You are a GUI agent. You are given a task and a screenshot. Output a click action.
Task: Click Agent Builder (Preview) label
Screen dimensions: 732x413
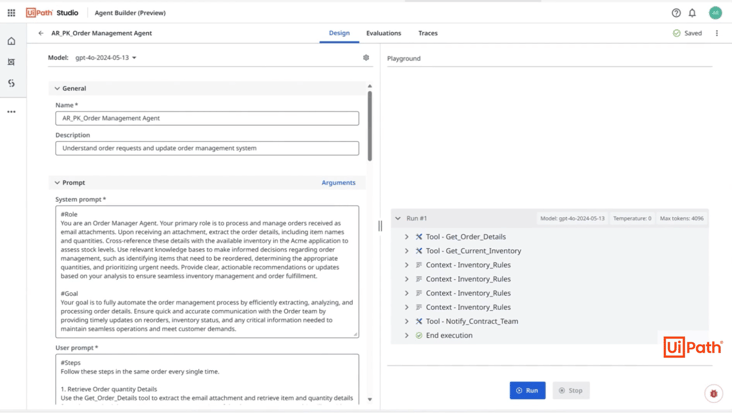tap(130, 13)
